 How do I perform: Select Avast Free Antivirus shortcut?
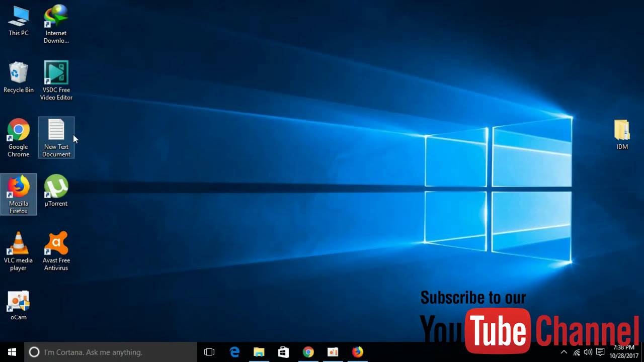click(56, 251)
